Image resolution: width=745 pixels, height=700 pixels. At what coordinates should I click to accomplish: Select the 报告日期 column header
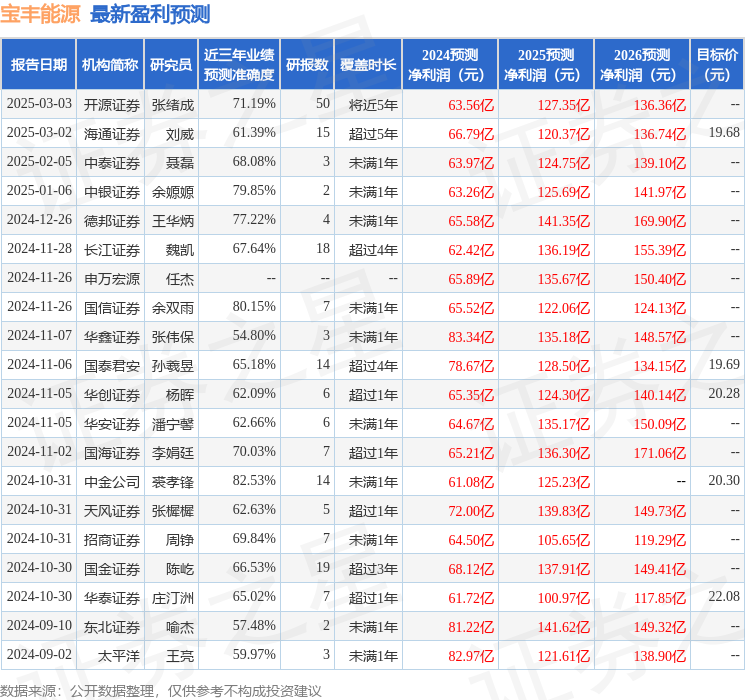pyautogui.click(x=38, y=65)
